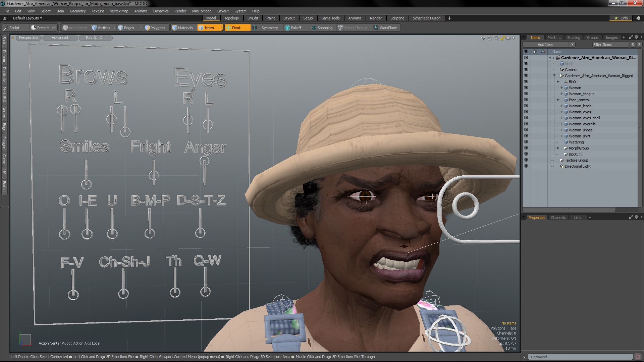This screenshot has height=362, width=644.
Task: Click the viewport zoom magnifier icon
Action: (x=496, y=38)
